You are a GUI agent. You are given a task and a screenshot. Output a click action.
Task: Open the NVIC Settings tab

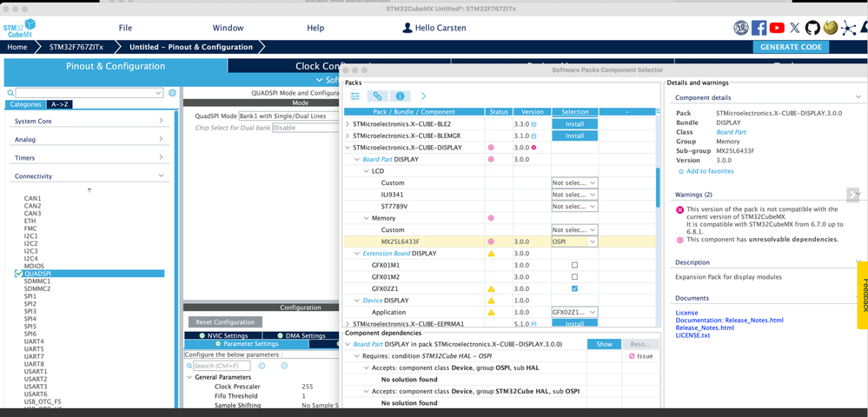click(222, 335)
